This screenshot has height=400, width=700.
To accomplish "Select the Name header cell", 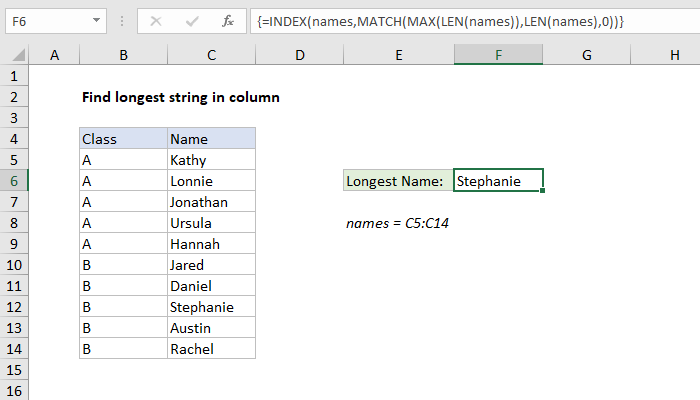I will (211, 139).
